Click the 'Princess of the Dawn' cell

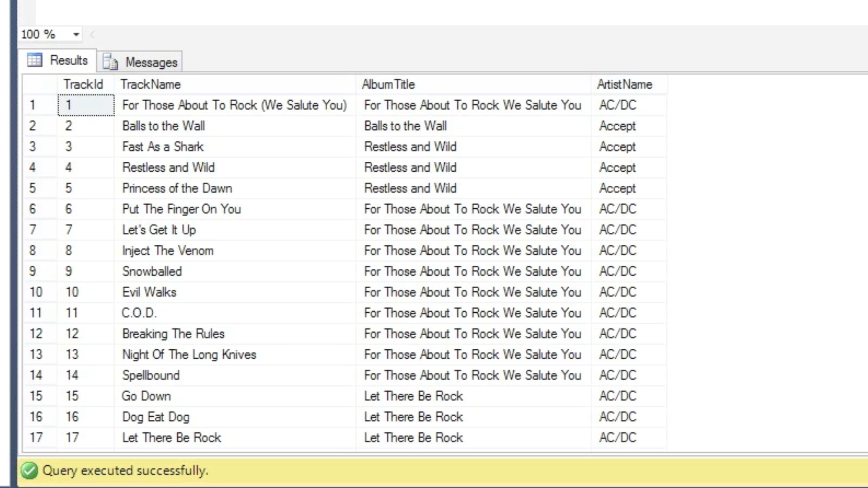177,188
